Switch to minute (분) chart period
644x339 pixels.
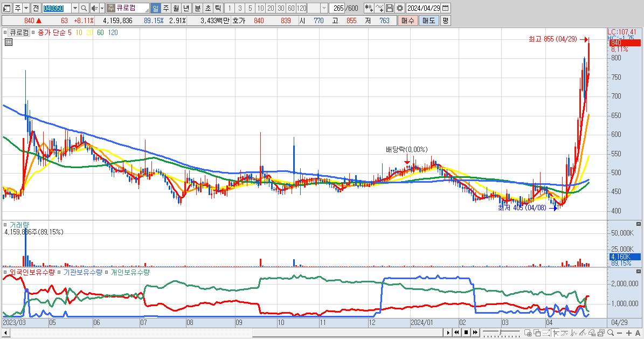coord(198,8)
